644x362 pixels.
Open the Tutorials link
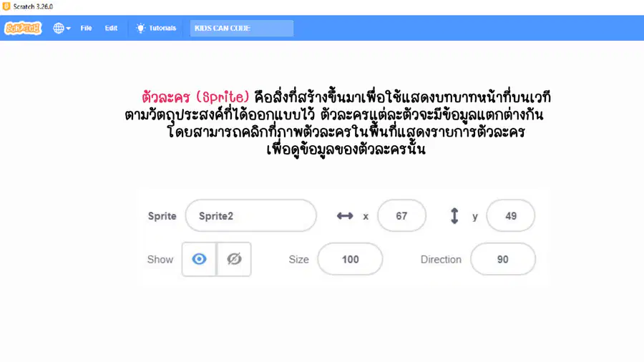click(x=162, y=28)
